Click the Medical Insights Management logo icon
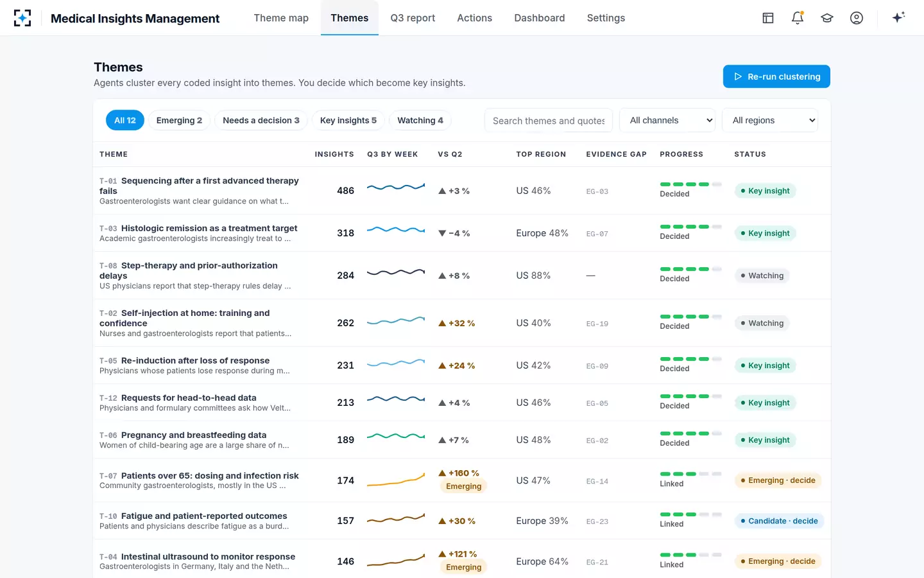Viewport: 924px width, 578px height. tap(22, 18)
